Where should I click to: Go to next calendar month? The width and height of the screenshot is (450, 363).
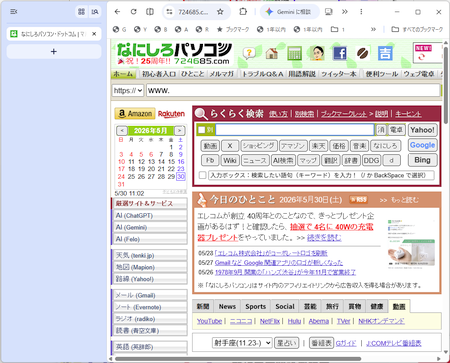pyautogui.click(x=179, y=131)
